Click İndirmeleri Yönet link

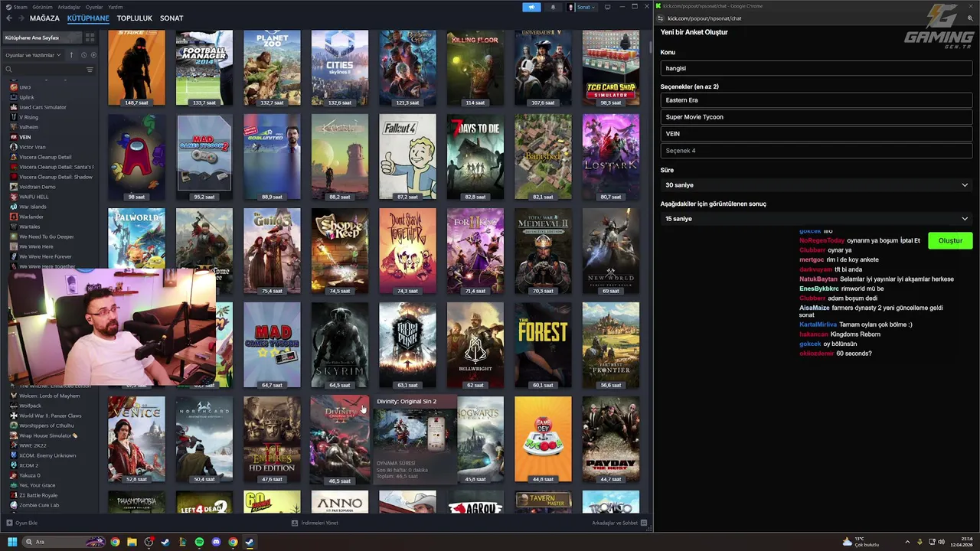coord(320,523)
